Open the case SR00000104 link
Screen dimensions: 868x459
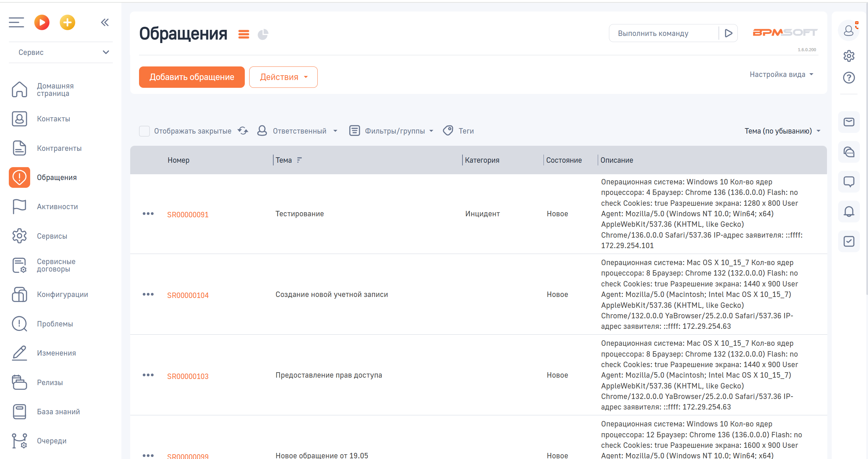click(x=188, y=295)
